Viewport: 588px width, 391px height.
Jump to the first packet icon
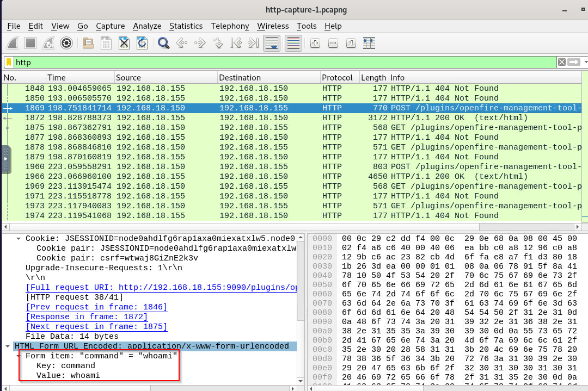coord(235,43)
